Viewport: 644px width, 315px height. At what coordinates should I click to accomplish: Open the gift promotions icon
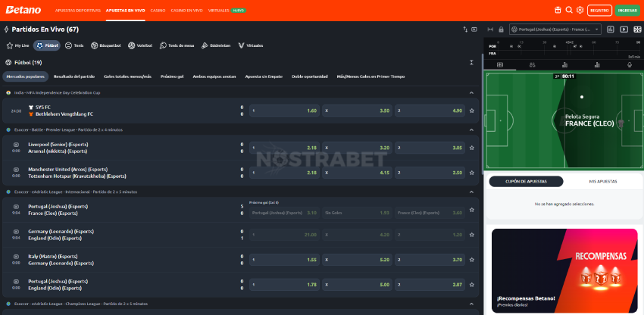(x=558, y=11)
